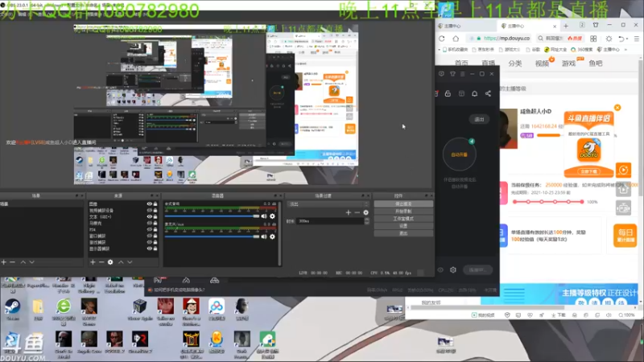Image resolution: width=644 pixels, height=362 pixels.
Task: Toggle browser night mode sun icon
Action: point(609,38)
